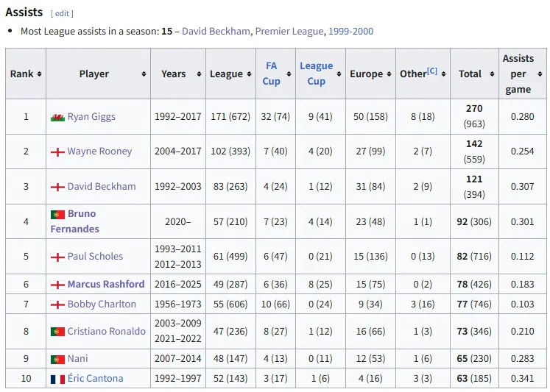Open the 1999-2000 season link
Image resolution: width=550 pixels, height=392 pixels.
[x=350, y=31]
